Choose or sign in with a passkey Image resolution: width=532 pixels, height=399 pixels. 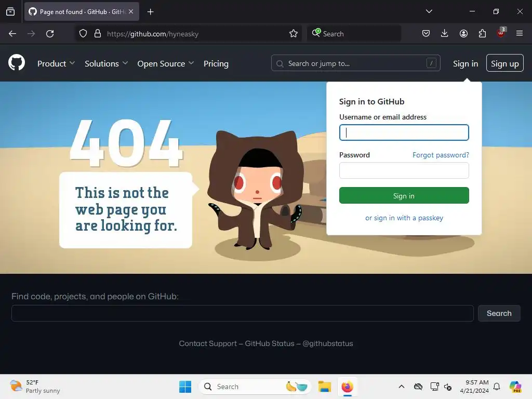[x=404, y=218]
